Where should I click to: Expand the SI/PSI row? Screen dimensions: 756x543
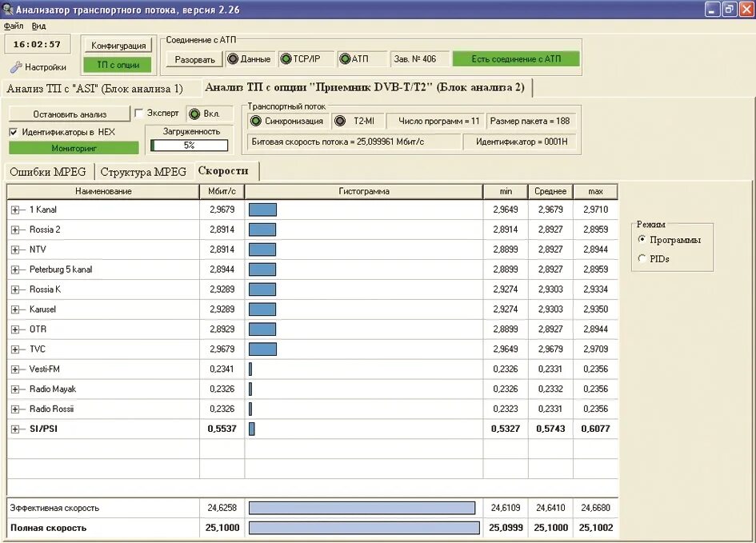click(15, 429)
